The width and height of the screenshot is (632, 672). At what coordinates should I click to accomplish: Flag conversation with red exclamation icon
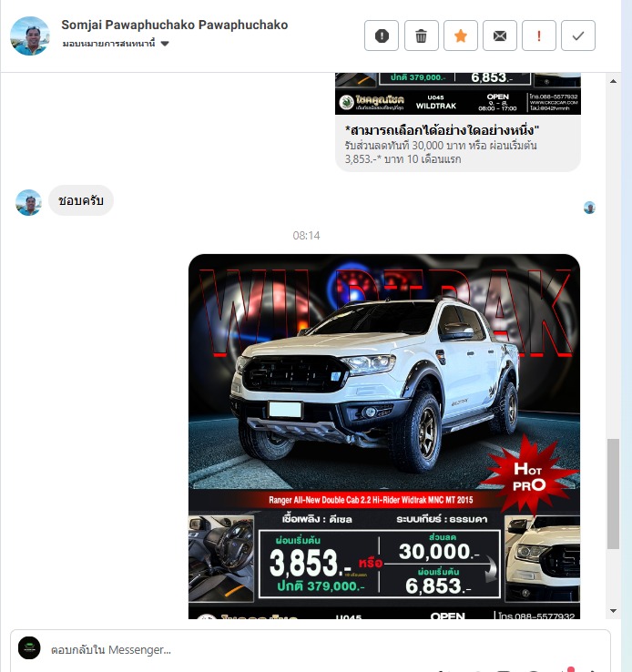539,36
